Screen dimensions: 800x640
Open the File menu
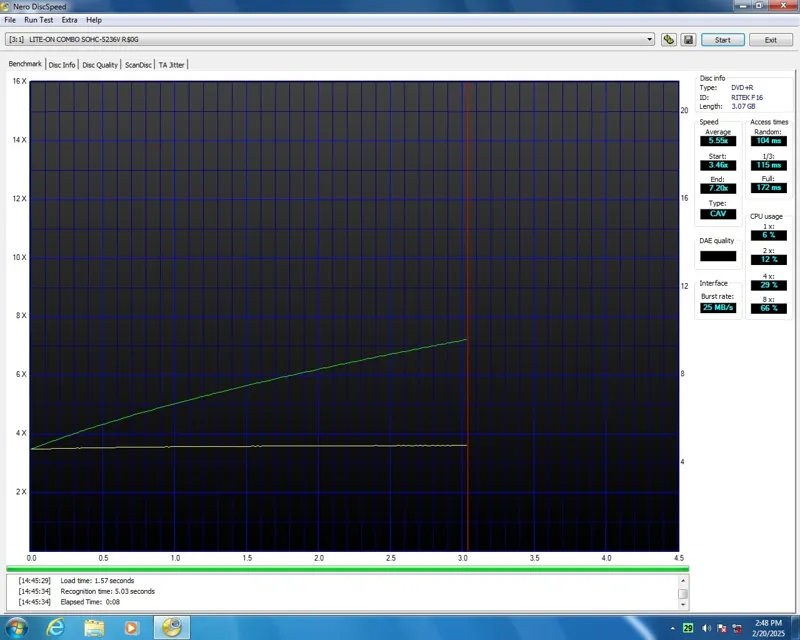10,20
